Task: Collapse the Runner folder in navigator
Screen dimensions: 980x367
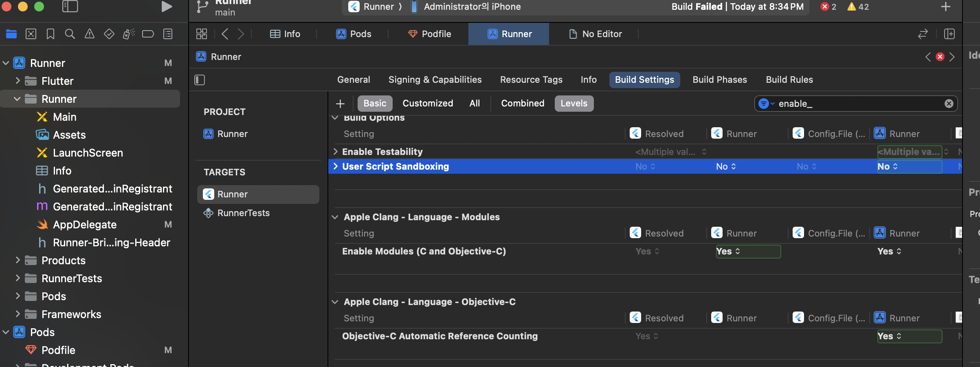Action: [17, 99]
